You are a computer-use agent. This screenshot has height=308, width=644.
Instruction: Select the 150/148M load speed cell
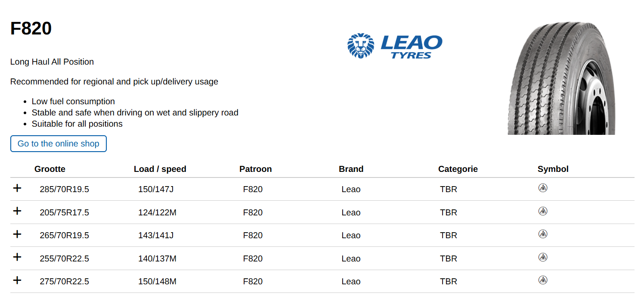(157, 282)
